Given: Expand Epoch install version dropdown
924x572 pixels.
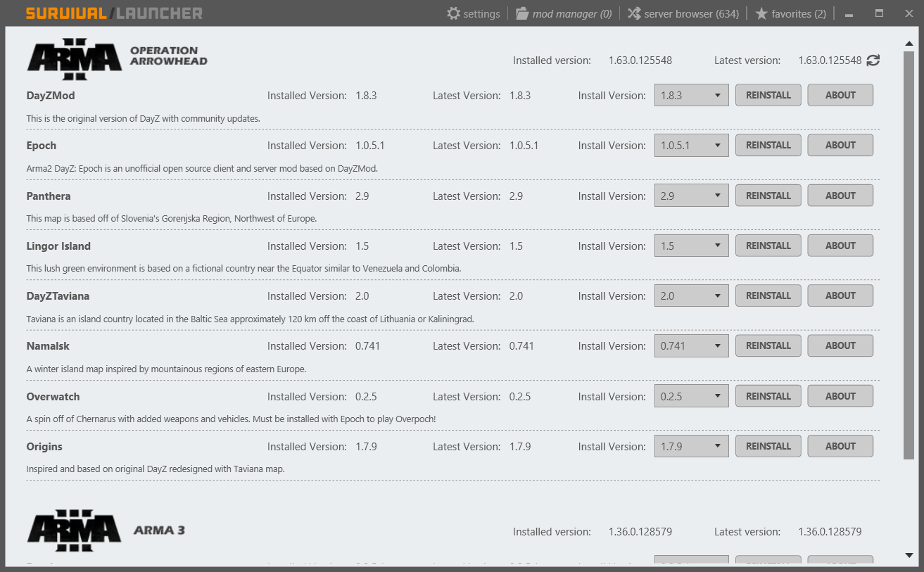Looking at the screenshot, I should (692, 145).
